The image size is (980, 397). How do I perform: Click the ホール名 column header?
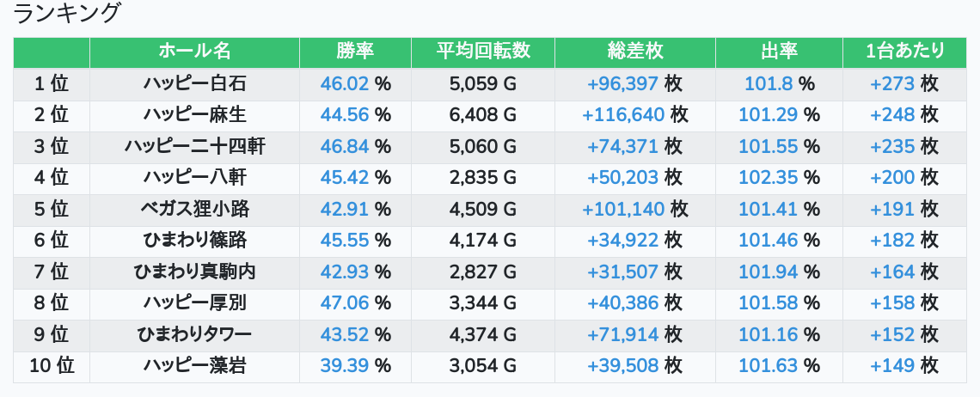pyautogui.click(x=194, y=52)
